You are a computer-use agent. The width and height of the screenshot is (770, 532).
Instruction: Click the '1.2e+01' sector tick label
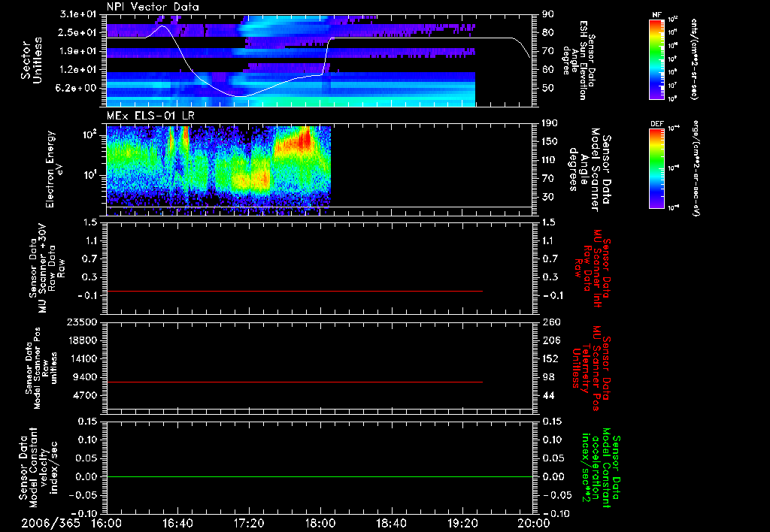pos(78,70)
